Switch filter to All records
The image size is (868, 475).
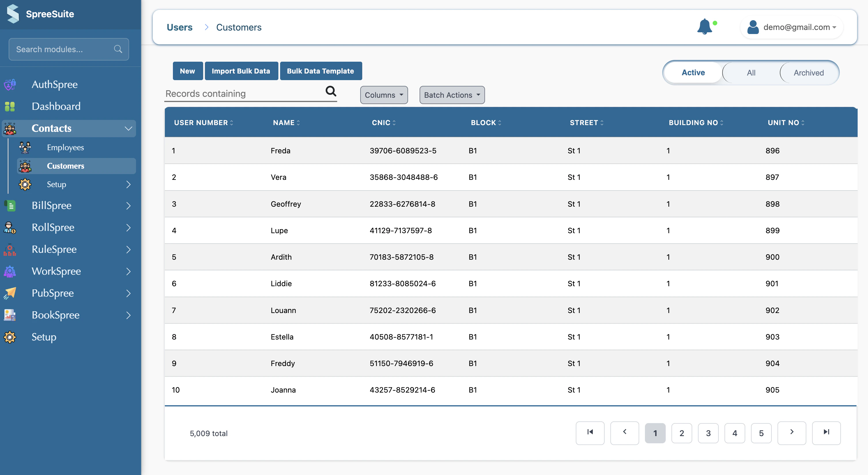pos(751,72)
